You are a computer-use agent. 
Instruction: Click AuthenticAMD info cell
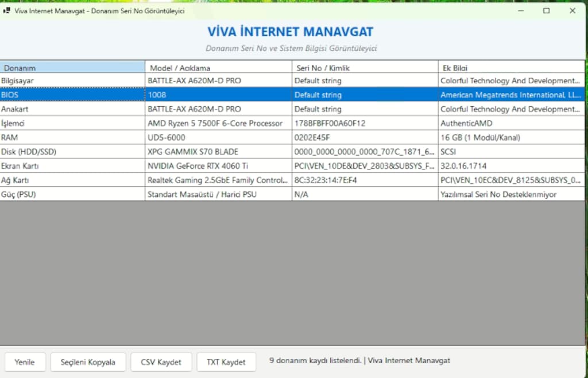pos(512,124)
